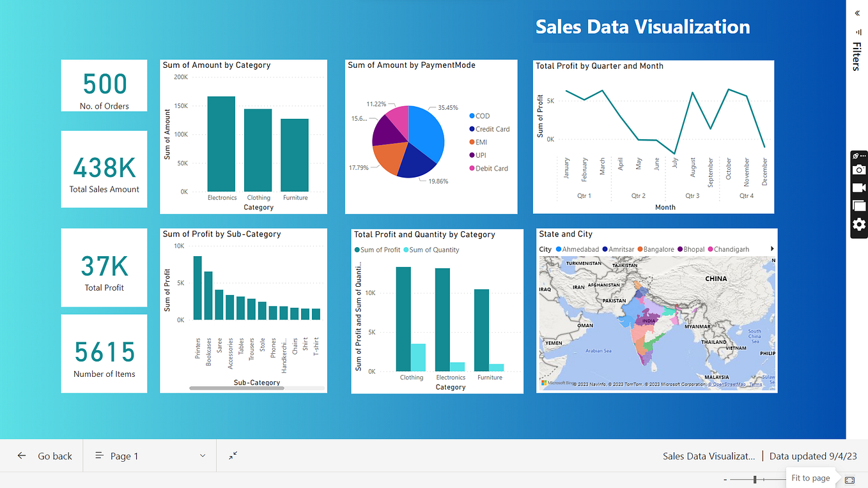868x488 pixels.
Task: Select the camera capture icon in the side toolbar
Action: pyautogui.click(x=859, y=169)
